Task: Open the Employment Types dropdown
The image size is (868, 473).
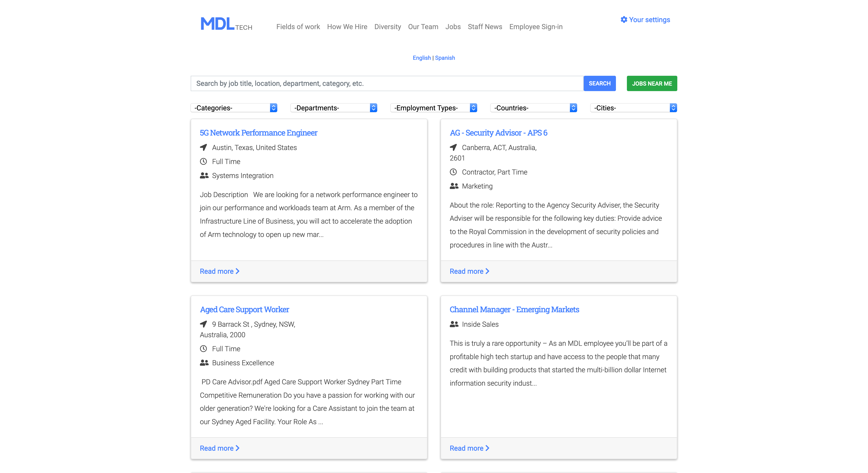Action: (433, 108)
